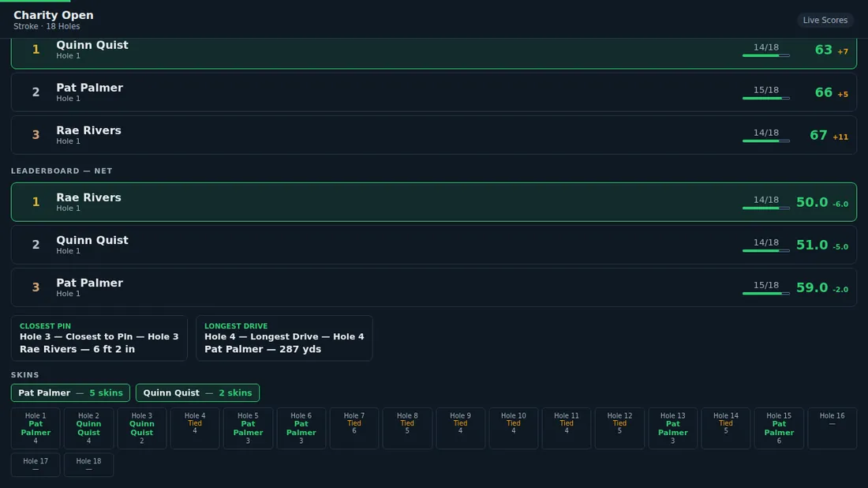Select the Hole 14 tied card
Screen dimensions: 868x488
pos(726,428)
